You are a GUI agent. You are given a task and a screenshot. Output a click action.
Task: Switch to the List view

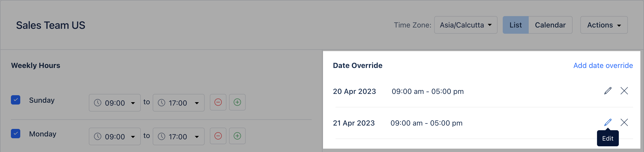[x=516, y=25]
